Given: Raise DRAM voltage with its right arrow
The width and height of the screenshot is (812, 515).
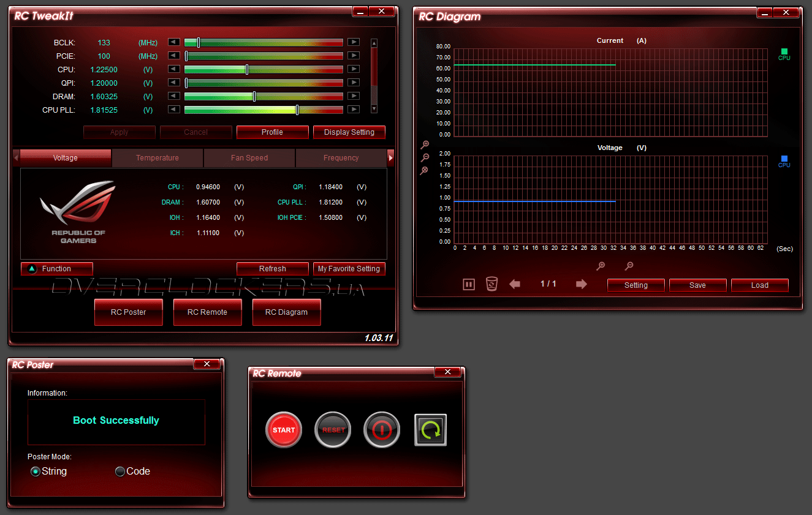Looking at the screenshot, I should point(354,96).
